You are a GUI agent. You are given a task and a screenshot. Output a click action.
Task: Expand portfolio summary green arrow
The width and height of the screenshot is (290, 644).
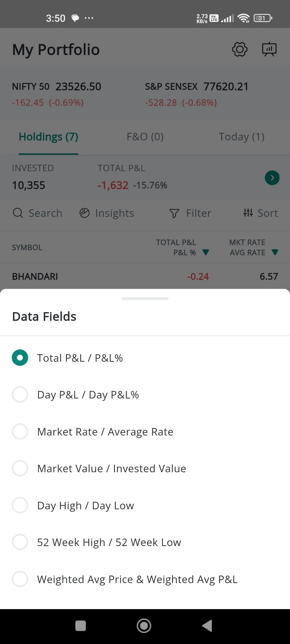coord(272,178)
